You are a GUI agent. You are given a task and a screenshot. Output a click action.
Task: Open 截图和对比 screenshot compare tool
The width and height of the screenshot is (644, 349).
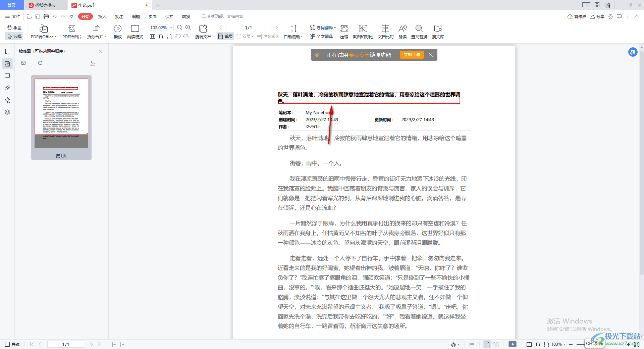coord(363,32)
